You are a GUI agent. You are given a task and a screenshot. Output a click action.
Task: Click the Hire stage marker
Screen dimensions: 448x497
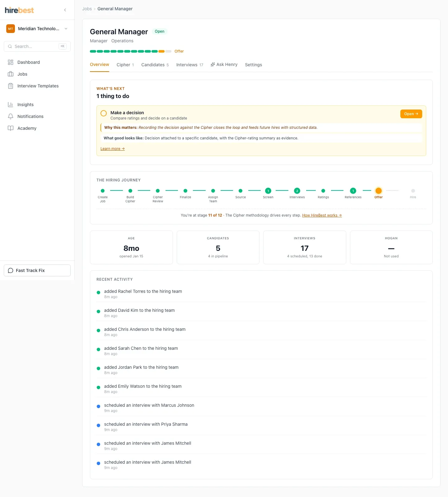tap(413, 191)
